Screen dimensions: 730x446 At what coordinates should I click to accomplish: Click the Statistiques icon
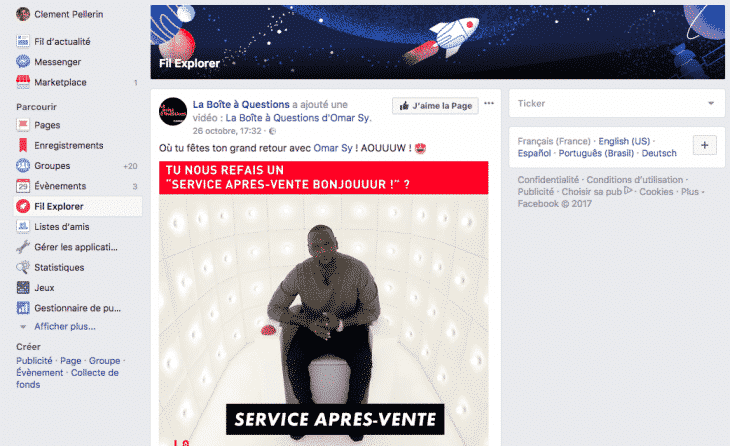pyautogui.click(x=23, y=267)
